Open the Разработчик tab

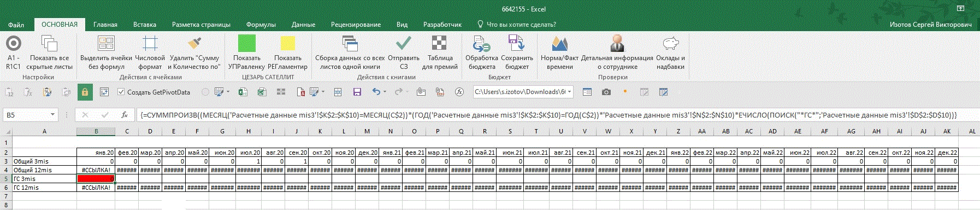(x=442, y=25)
